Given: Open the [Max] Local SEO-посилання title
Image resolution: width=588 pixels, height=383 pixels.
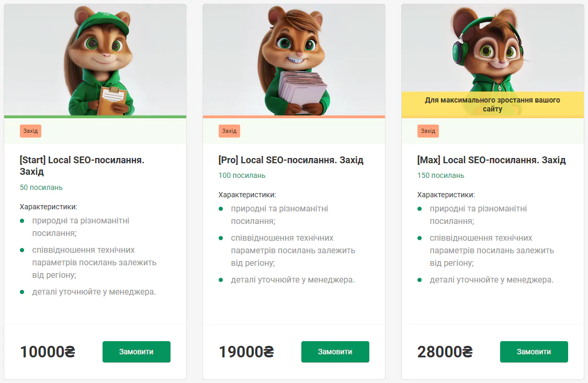Looking at the screenshot, I should 491,160.
